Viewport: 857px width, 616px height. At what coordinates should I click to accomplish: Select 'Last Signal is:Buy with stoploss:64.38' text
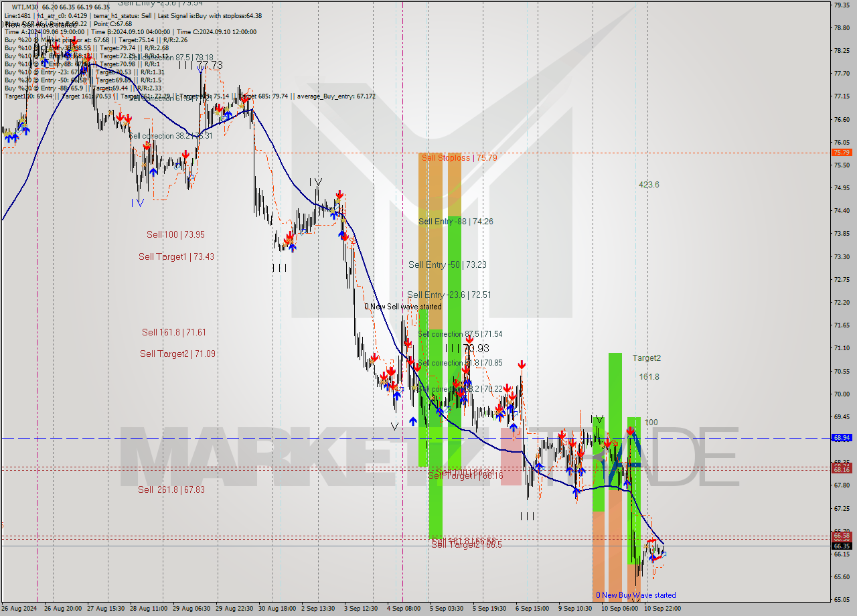pos(208,16)
